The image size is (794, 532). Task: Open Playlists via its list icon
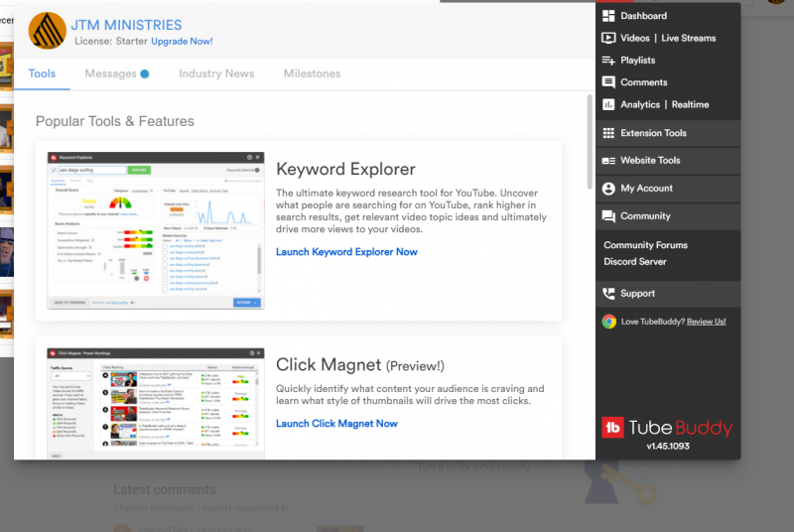(608, 61)
